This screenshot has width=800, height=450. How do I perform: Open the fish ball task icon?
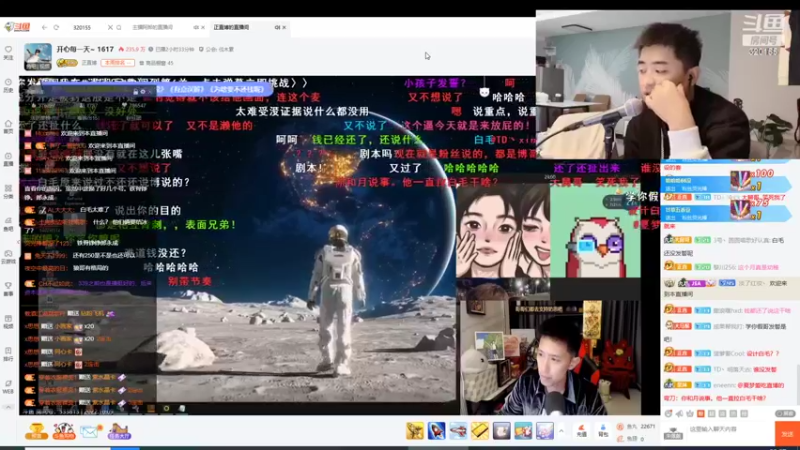coord(63,431)
